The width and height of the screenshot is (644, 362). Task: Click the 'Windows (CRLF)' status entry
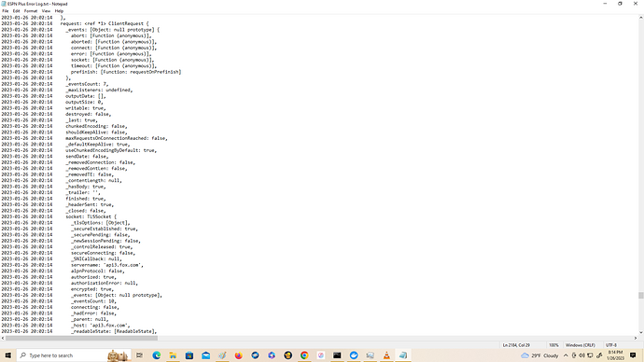pos(581,345)
